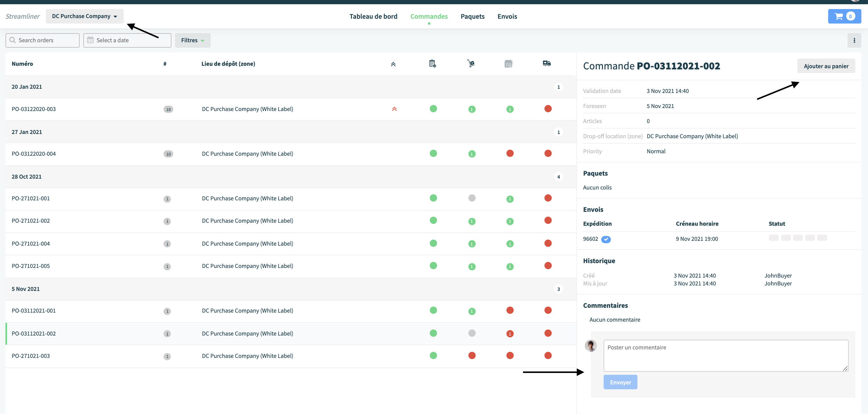Click the Poster un commentaire text area

click(726, 356)
